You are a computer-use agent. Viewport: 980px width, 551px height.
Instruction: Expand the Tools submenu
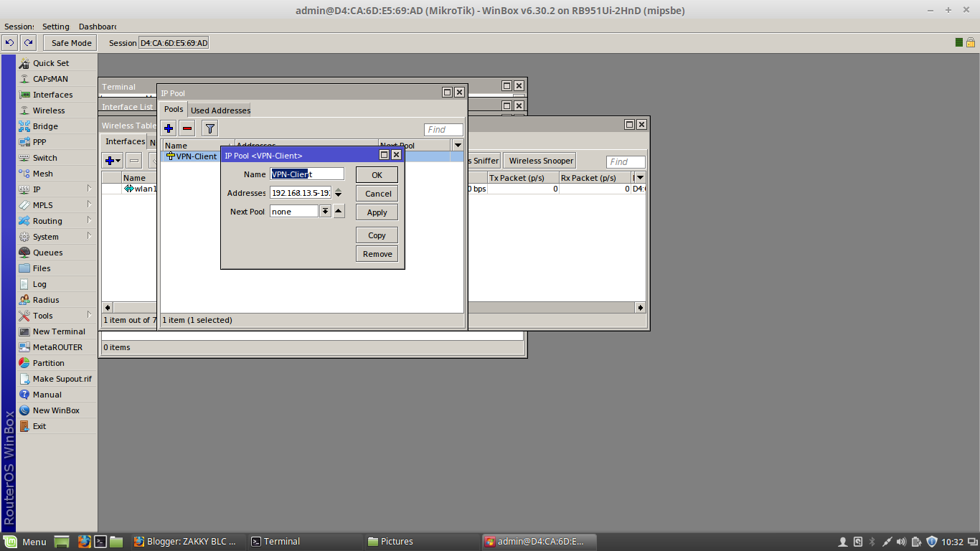click(x=57, y=316)
